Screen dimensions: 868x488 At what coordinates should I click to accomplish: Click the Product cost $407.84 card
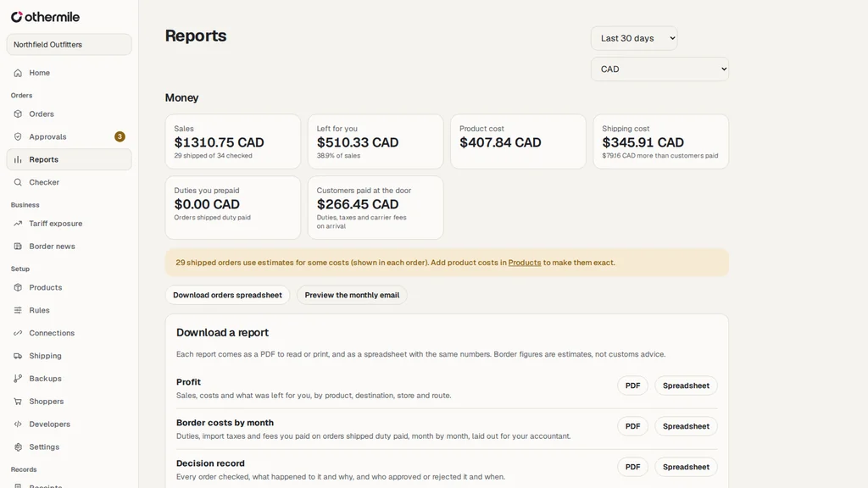coord(518,141)
